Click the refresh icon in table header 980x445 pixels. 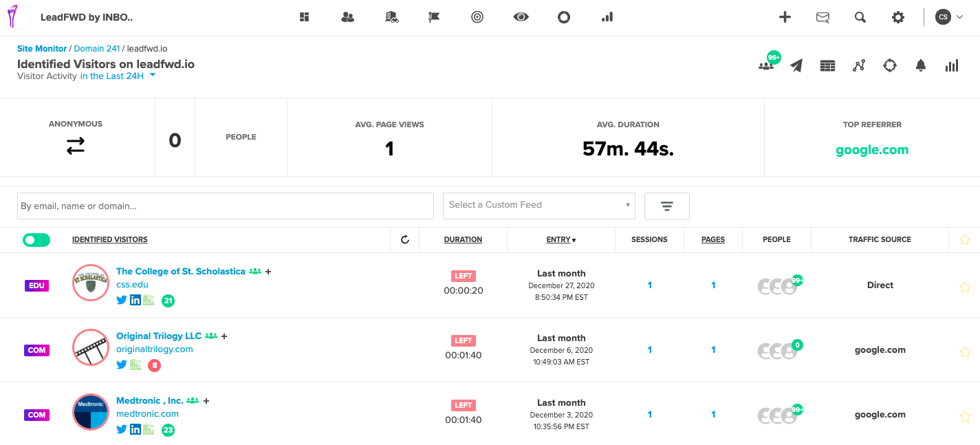coord(405,239)
